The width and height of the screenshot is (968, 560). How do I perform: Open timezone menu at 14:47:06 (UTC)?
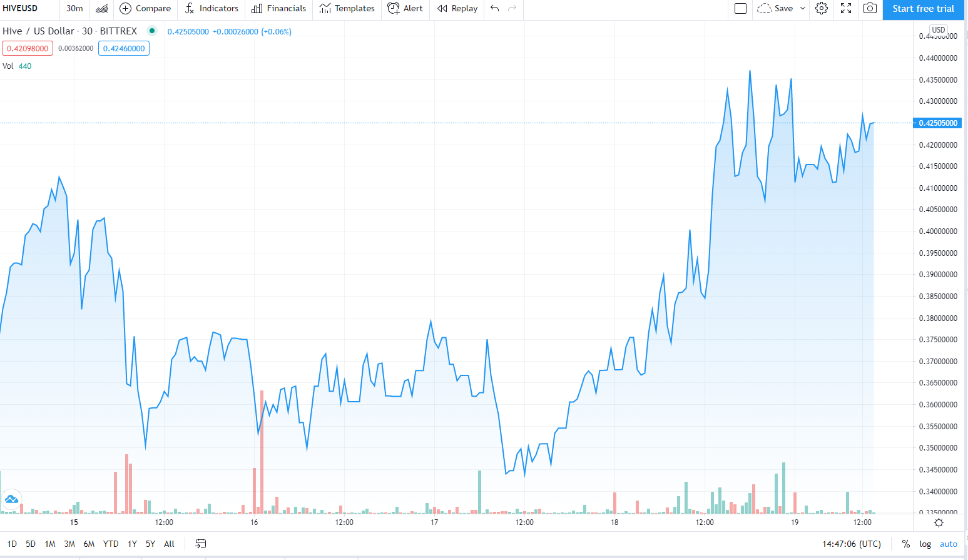(852, 544)
